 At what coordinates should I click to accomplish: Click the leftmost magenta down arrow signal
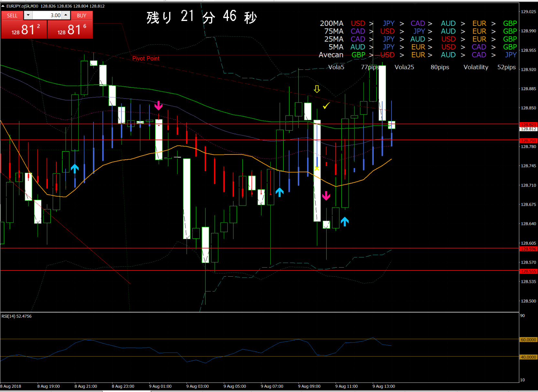[158, 105]
